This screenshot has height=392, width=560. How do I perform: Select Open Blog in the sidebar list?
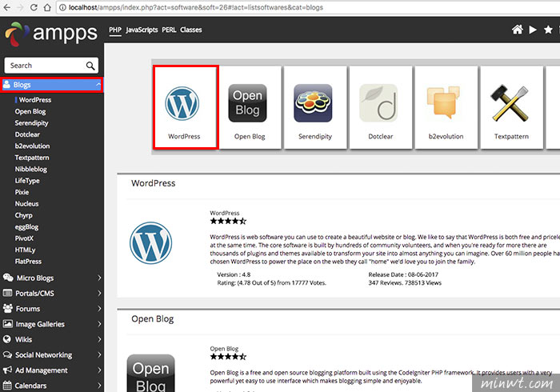click(30, 111)
